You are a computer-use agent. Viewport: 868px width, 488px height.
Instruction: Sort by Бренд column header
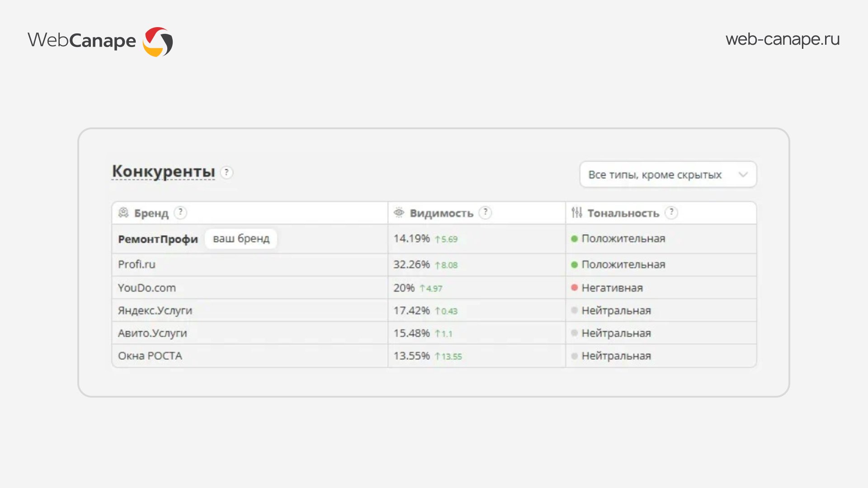[151, 213]
